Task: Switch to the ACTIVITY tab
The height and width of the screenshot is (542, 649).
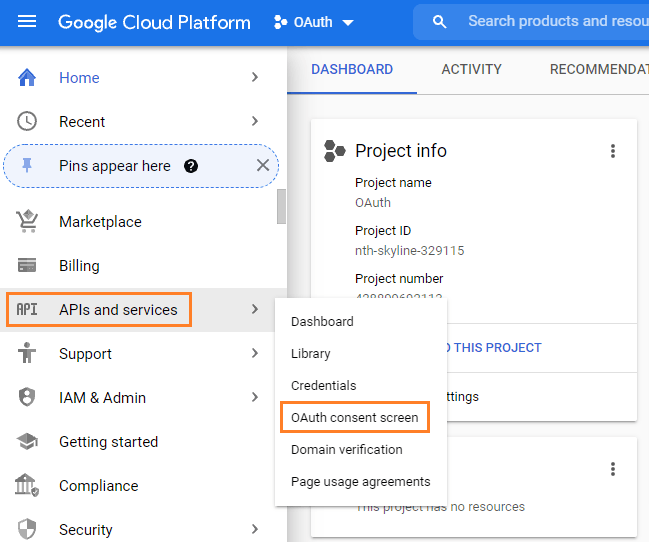Action: [x=471, y=69]
